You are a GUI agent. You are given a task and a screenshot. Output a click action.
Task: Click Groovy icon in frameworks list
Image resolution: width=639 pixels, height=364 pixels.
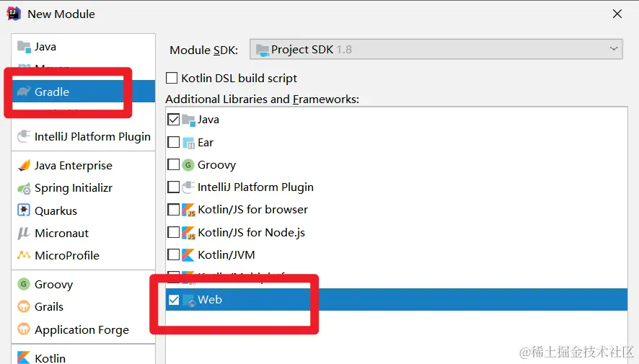(x=188, y=164)
